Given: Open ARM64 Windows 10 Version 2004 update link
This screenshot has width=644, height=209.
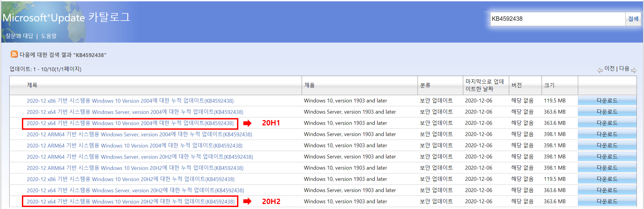Looking at the screenshot, I should (x=134, y=146).
